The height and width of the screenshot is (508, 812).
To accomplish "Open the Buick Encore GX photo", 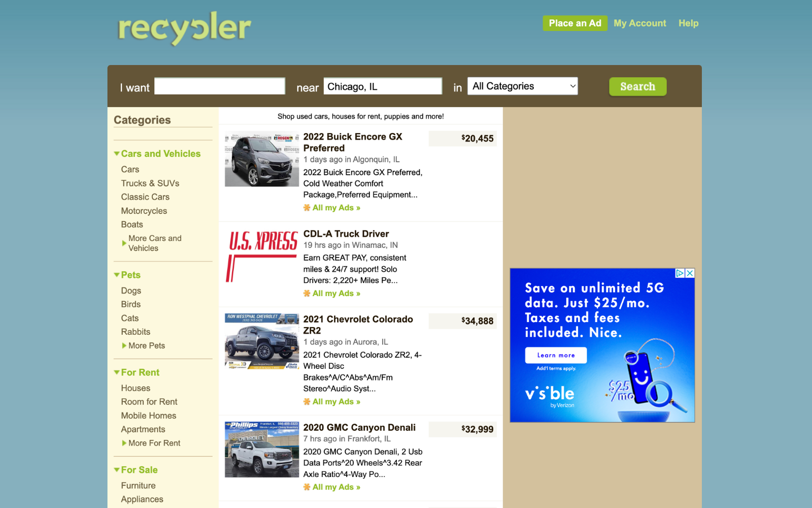I will click(262, 159).
